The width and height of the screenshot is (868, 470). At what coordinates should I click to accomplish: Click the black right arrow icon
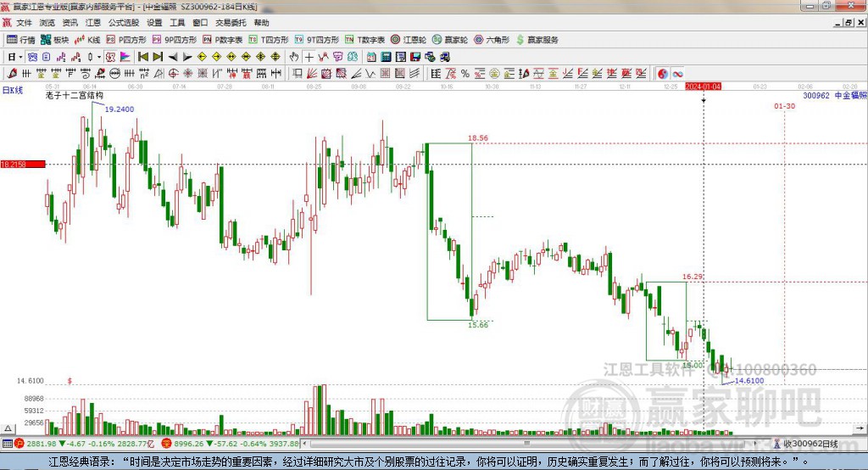point(187,57)
